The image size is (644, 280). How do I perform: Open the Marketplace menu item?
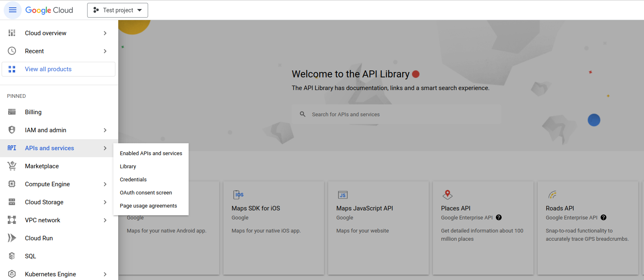tap(59, 166)
